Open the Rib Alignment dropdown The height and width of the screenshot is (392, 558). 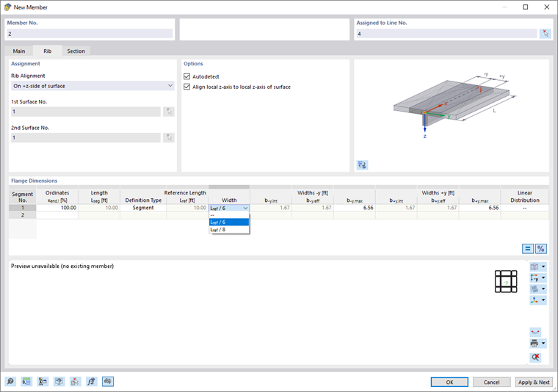[93, 86]
